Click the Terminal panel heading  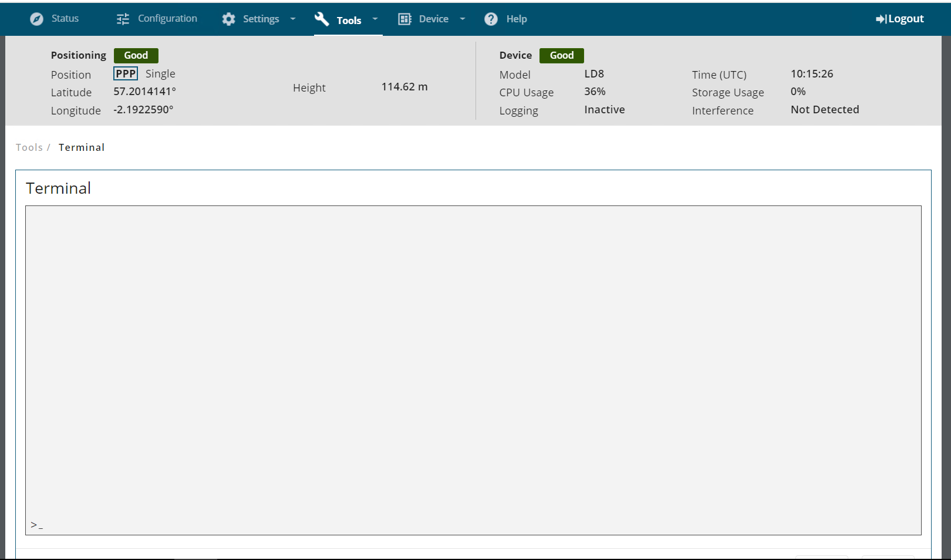58,188
